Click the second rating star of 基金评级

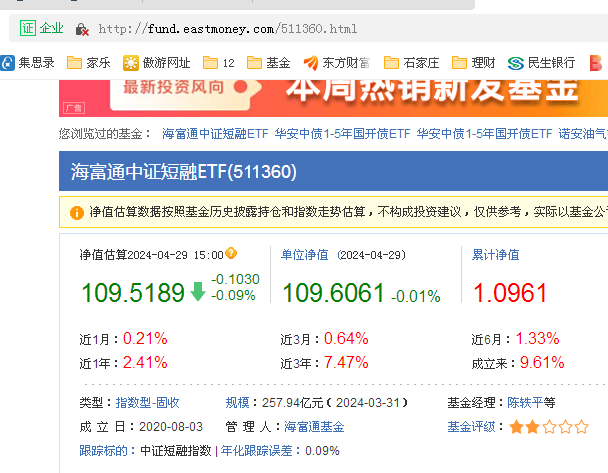pyautogui.click(x=532, y=427)
